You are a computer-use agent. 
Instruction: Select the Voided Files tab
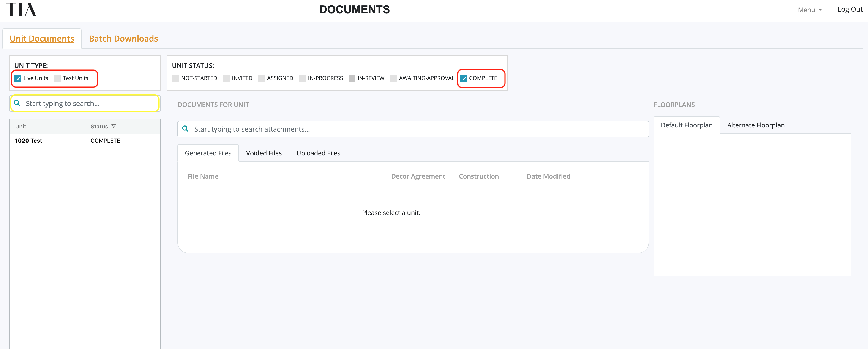click(x=264, y=153)
